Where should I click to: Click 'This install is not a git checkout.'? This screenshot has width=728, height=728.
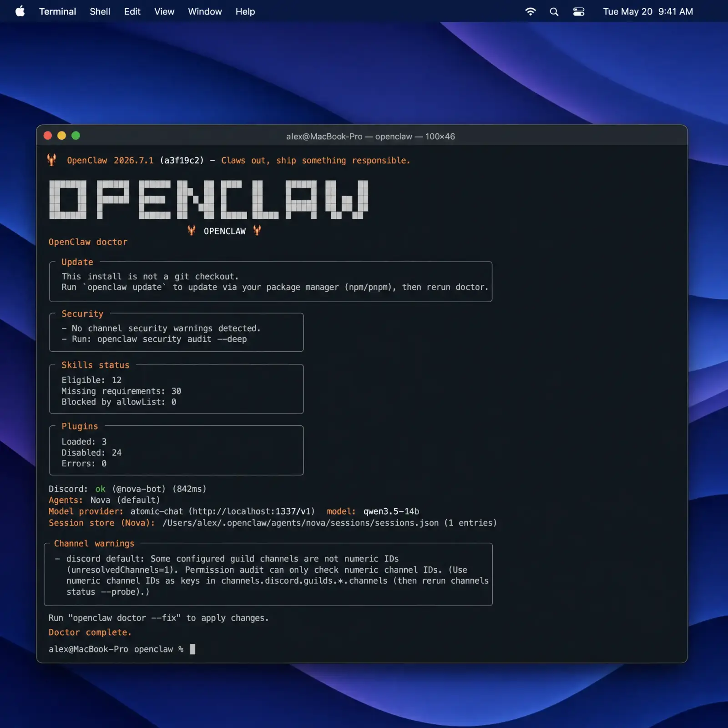150,277
